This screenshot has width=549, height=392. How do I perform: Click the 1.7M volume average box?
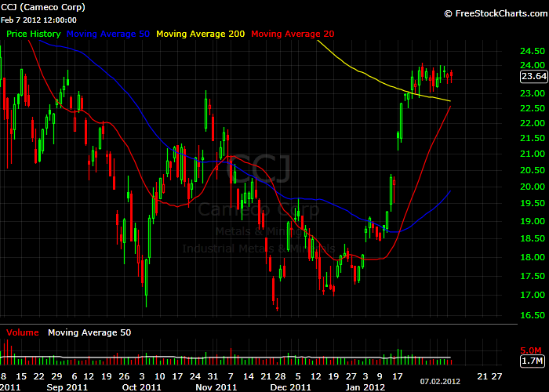click(x=533, y=361)
